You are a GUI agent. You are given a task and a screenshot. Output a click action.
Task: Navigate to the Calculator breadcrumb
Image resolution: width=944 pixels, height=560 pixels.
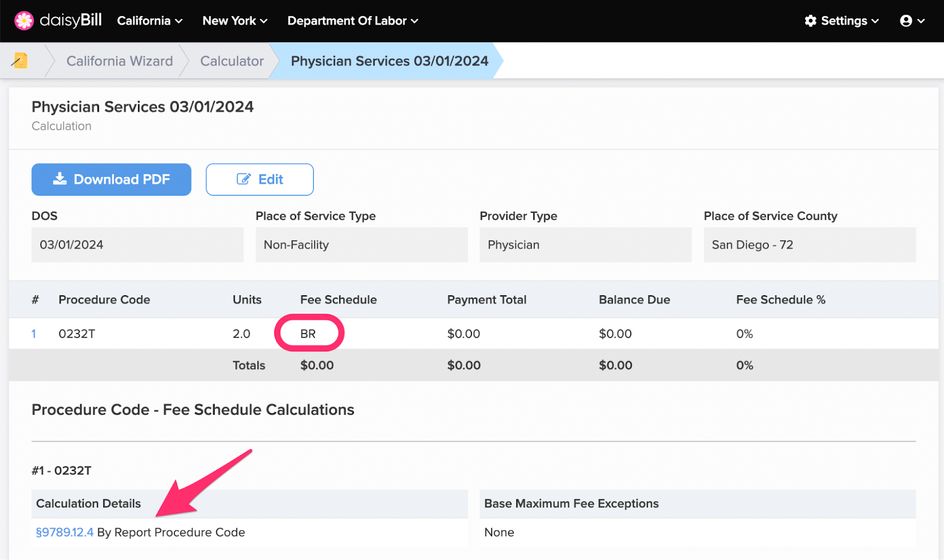(x=231, y=60)
